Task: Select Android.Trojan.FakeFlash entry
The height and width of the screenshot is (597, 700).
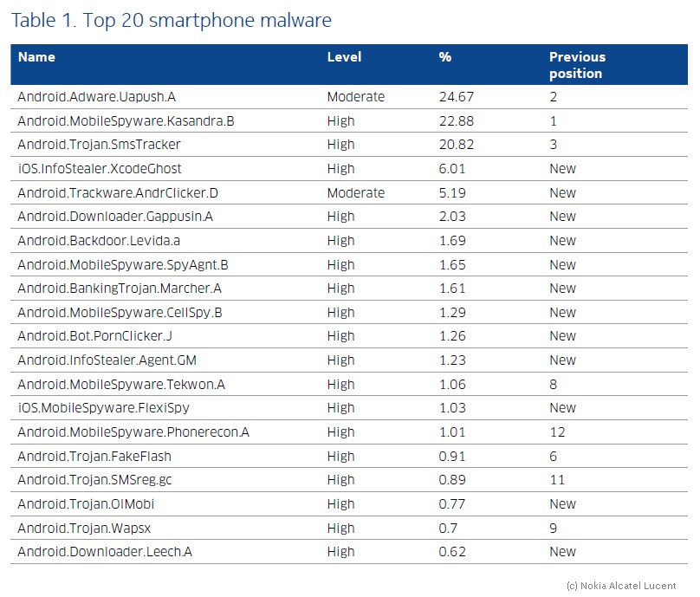Action: click(94, 457)
